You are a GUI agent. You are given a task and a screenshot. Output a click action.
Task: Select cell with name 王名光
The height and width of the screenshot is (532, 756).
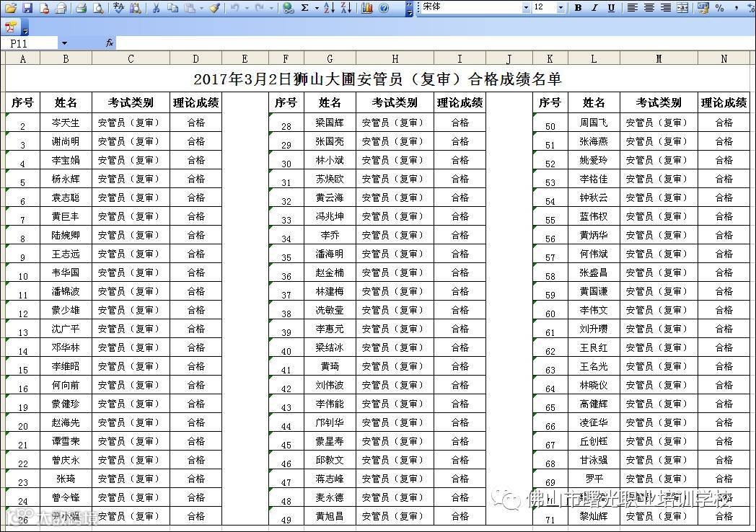point(594,366)
